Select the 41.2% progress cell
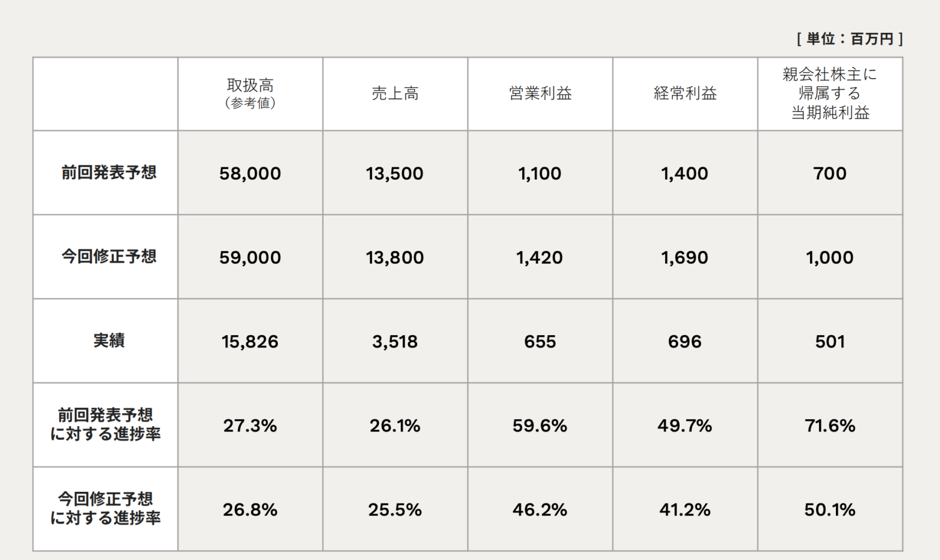The width and height of the screenshot is (940, 560). pos(685,510)
